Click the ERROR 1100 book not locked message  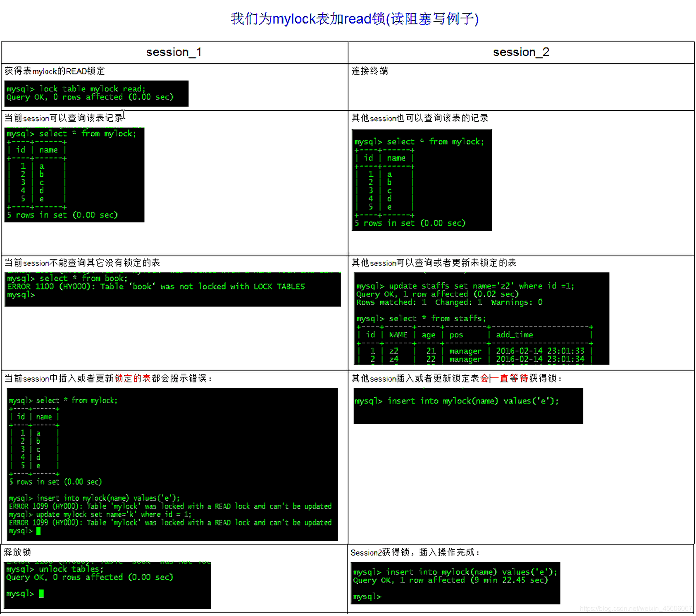(156, 287)
